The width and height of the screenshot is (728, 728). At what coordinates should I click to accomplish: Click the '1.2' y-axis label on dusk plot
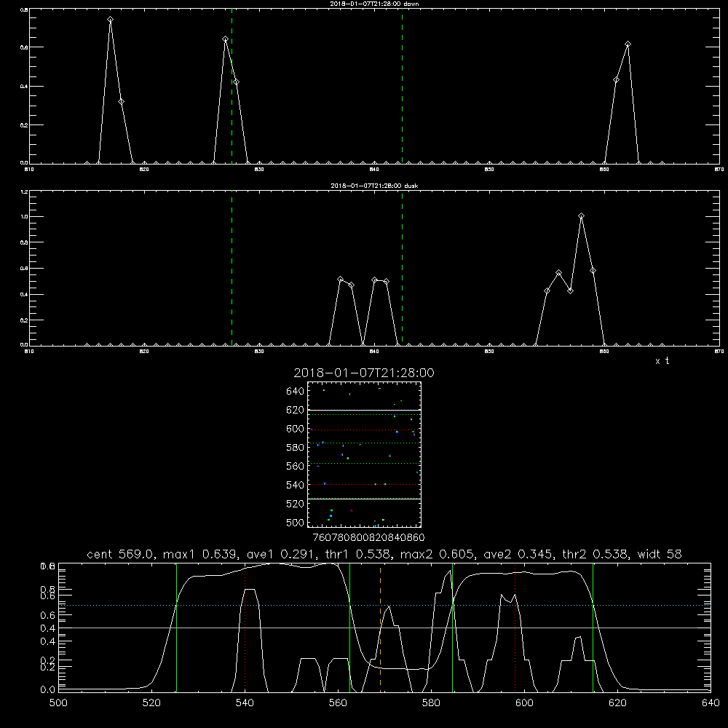tap(23, 191)
